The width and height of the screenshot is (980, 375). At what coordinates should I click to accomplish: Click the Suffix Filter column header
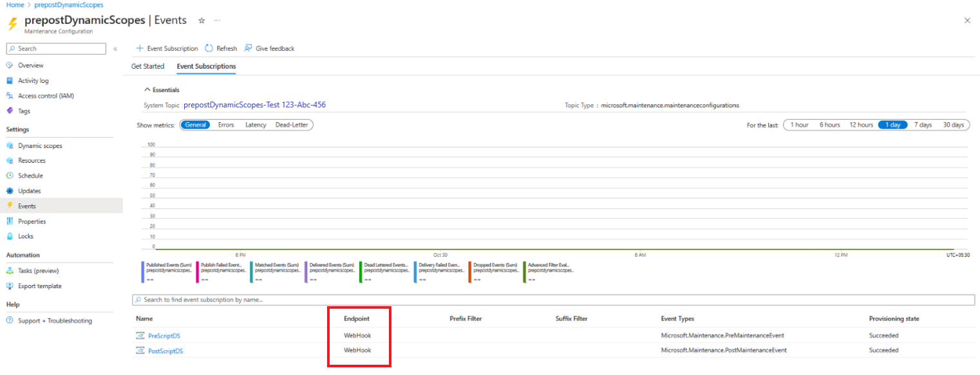(x=572, y=319)
